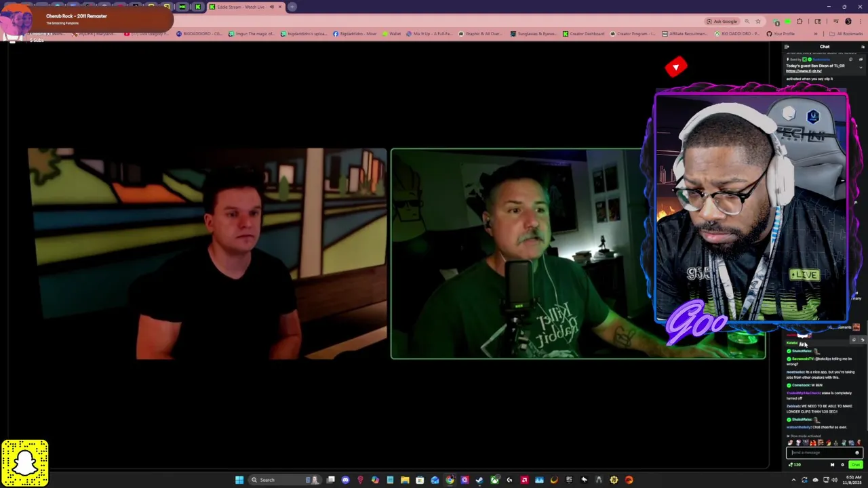Expand the bookmarks overflow chevron
Image resolution: width=868 pixels, height=488 pixels.
pos(815,34)
